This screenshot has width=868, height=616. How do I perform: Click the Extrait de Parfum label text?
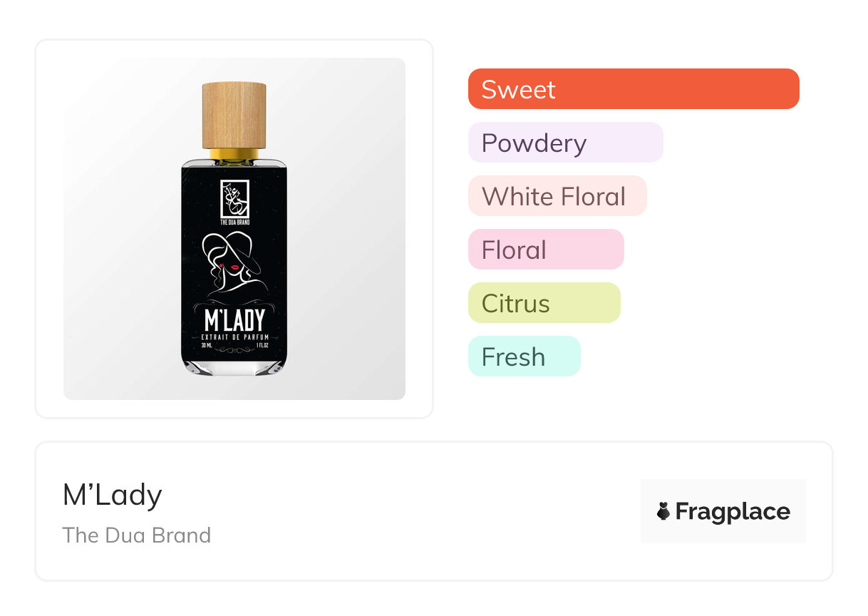point(234,336)
